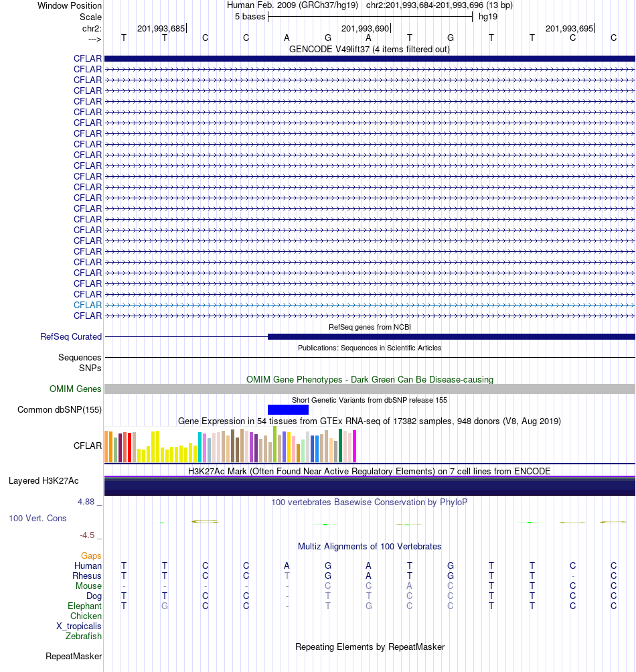Viewport: 636px width, 672px height.
Task: Click the Elephant alignment row label
Action: (x=84, y=606)
